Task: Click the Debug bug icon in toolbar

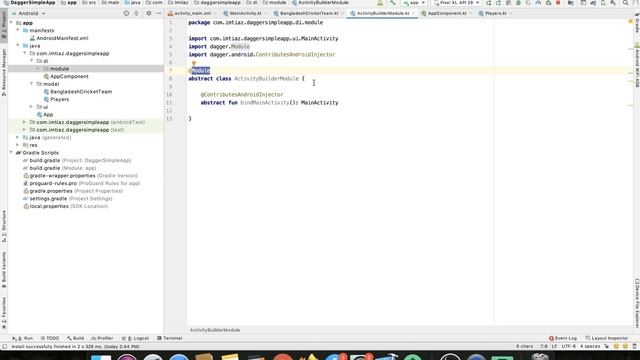Action: coord(518,3)
